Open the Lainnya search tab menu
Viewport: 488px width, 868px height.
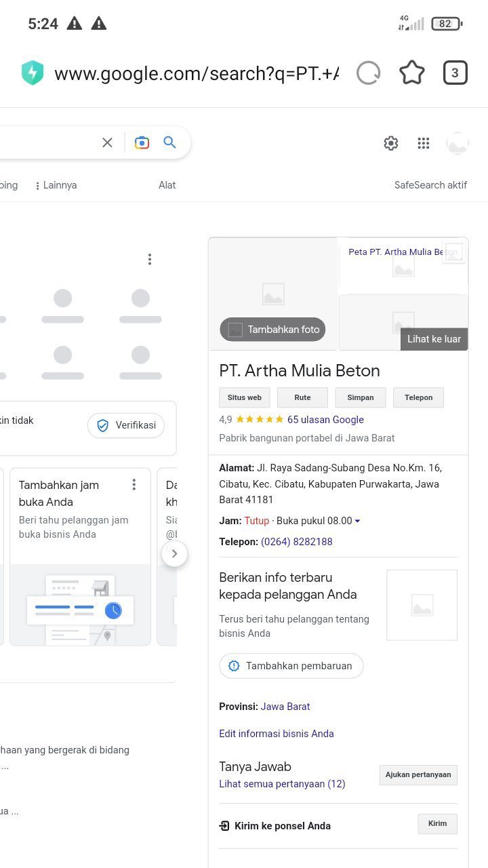pos(56,185)
